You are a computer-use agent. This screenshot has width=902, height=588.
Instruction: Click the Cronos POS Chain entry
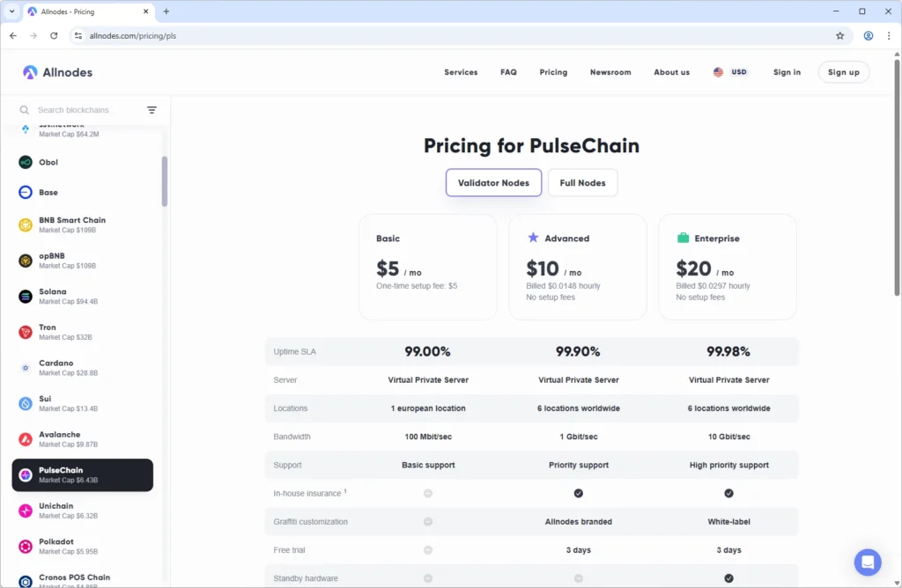tap(83, 579)
